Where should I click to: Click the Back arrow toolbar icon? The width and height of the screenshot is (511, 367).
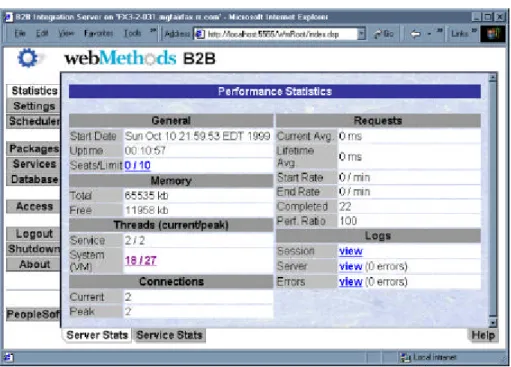[x=415, y=34]
